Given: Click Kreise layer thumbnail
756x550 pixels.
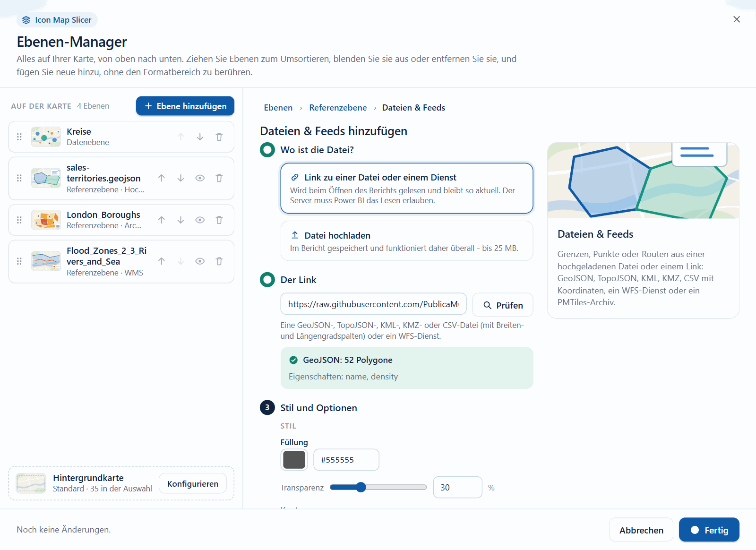Looking at the screenshot, I should tap(46, 137).
